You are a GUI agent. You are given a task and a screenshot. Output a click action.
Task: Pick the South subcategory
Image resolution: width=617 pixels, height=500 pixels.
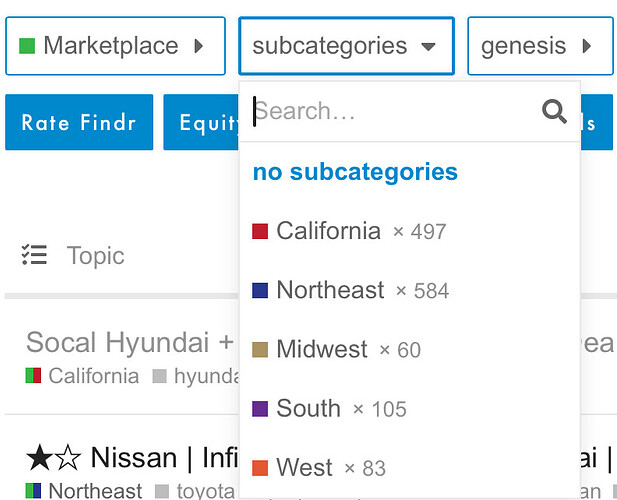pyautogui.click(x=329, y=408)
